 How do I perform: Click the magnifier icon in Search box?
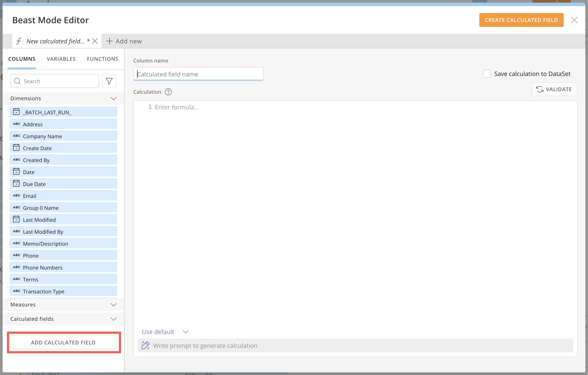click(17, 81)
